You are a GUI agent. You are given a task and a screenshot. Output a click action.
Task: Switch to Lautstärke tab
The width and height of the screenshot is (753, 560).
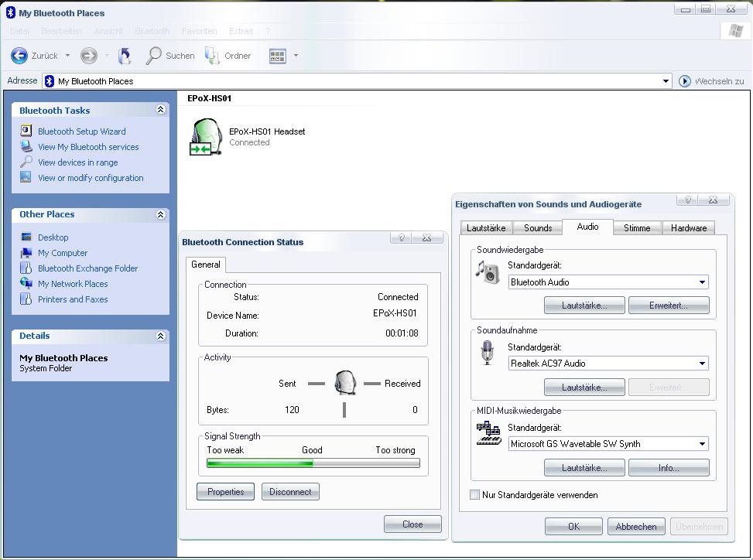486,228
